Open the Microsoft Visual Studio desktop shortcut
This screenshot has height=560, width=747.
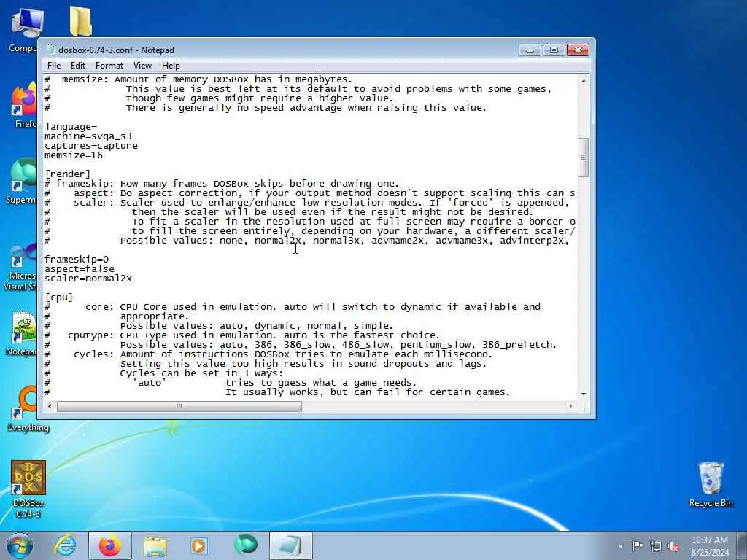click(x=20, y=268)
